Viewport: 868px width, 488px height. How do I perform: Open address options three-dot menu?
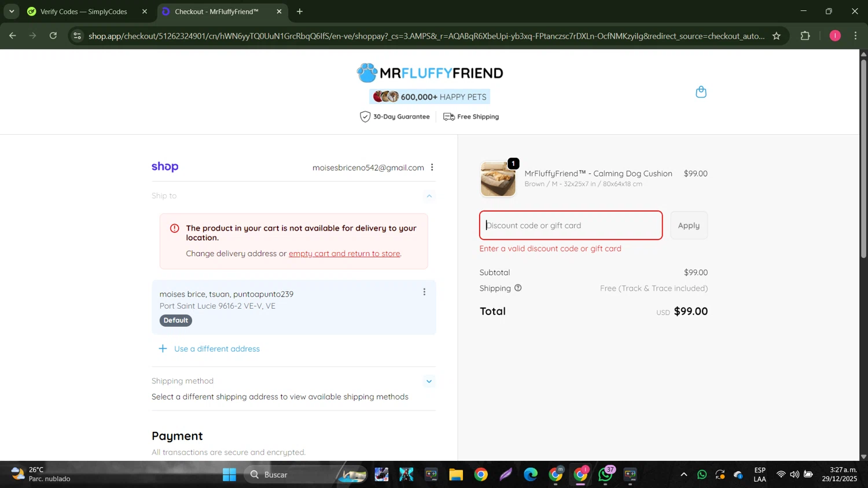tap(424, 292)
